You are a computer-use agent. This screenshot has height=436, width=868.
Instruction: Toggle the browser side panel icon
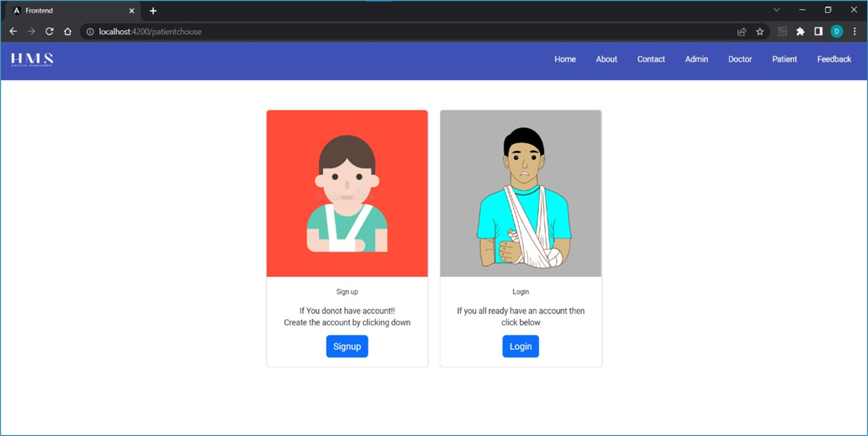click(819, 32)
